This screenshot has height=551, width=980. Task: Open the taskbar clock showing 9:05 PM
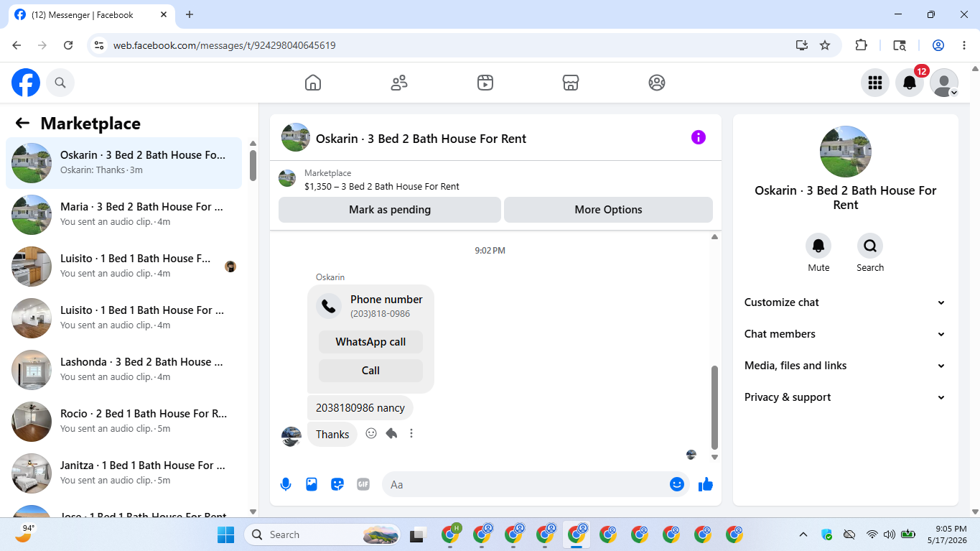point(947,534)
